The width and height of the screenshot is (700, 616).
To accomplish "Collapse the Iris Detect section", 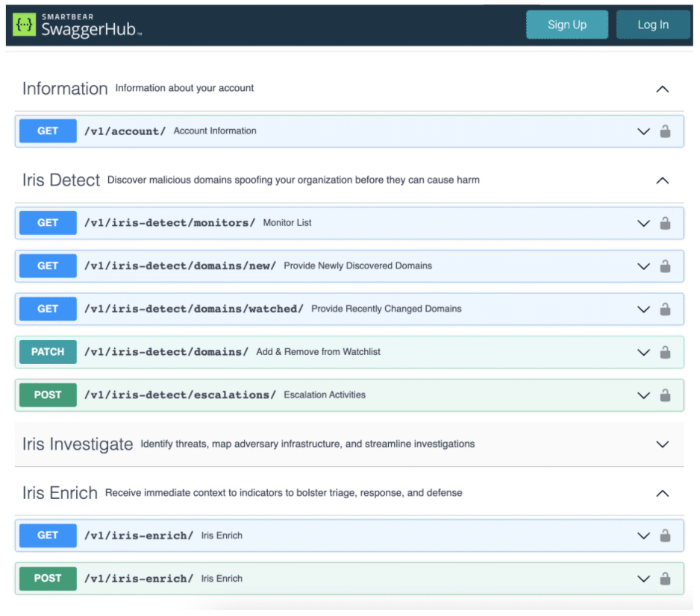I will tap(663, 180).
